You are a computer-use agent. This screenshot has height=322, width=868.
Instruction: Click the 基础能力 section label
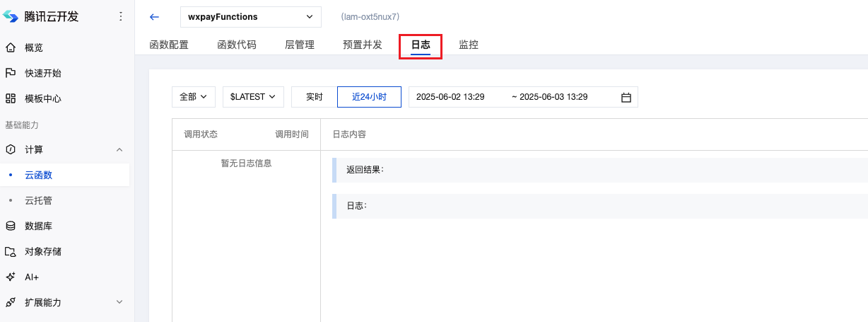coord(21,125)
